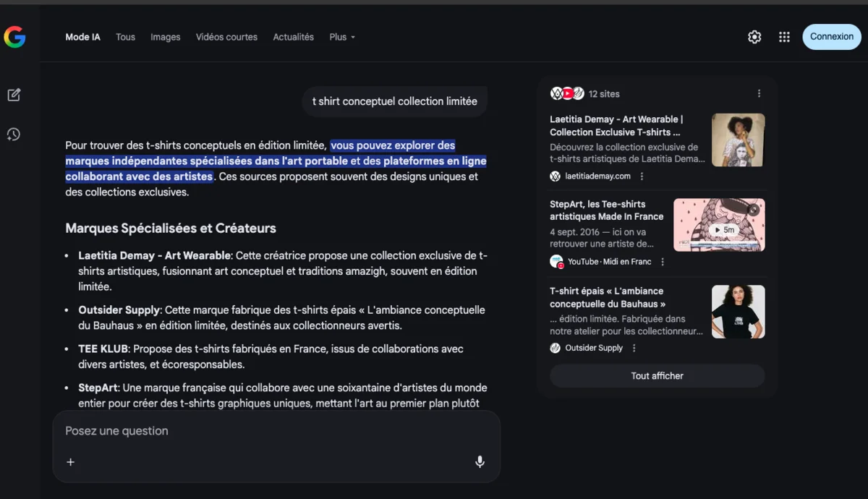
Task: Play the StepArt video thumbnail
Action: click(718, 224)
